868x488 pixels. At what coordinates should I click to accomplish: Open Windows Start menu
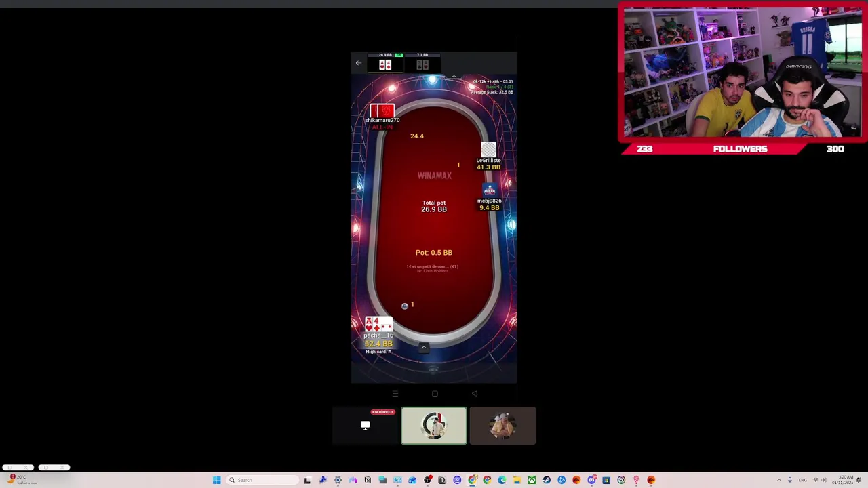[217, 480]
